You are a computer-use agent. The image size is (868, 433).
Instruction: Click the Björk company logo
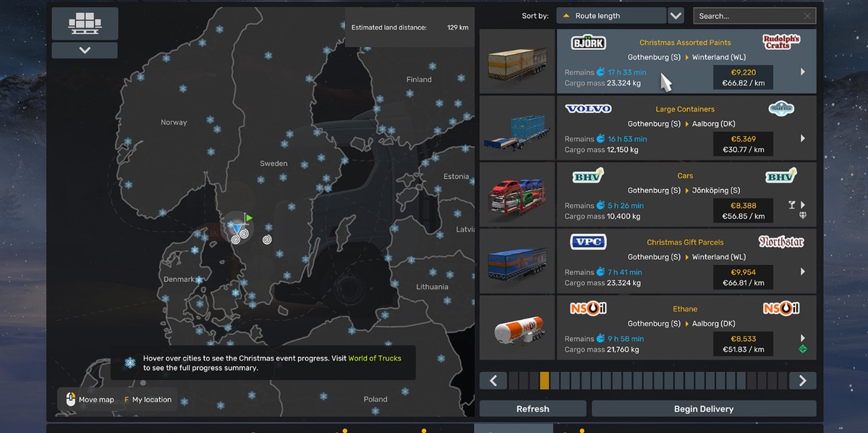(588, 42)
